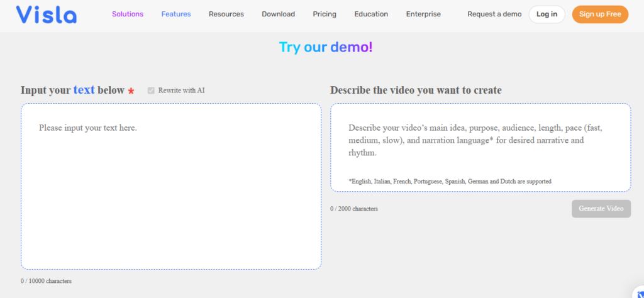644x298 pixels.
Task: Click the Generate Video button
Action: 601,209
